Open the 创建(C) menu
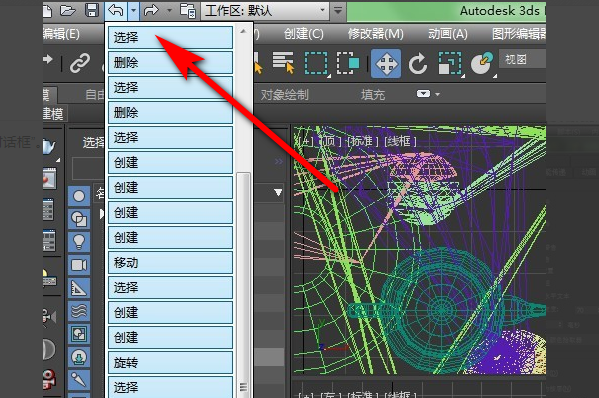Screen dimensions: 599x398 (x=304, y=34)
